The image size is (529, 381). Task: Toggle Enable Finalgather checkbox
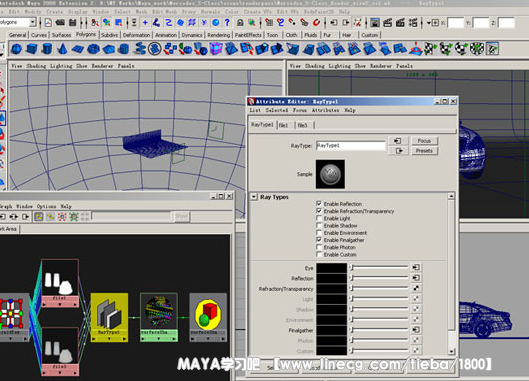click(x=319, y=240)
